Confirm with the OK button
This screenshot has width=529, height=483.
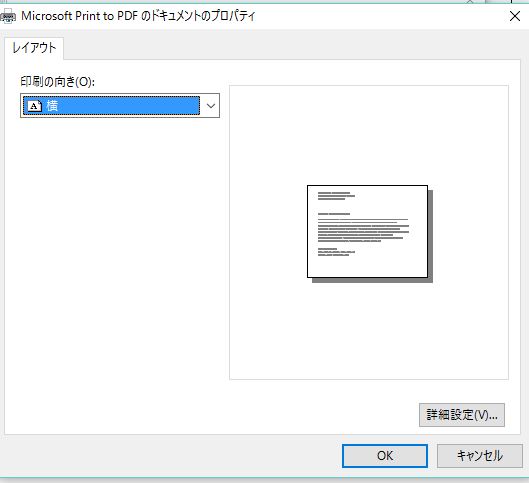point(385,456)
